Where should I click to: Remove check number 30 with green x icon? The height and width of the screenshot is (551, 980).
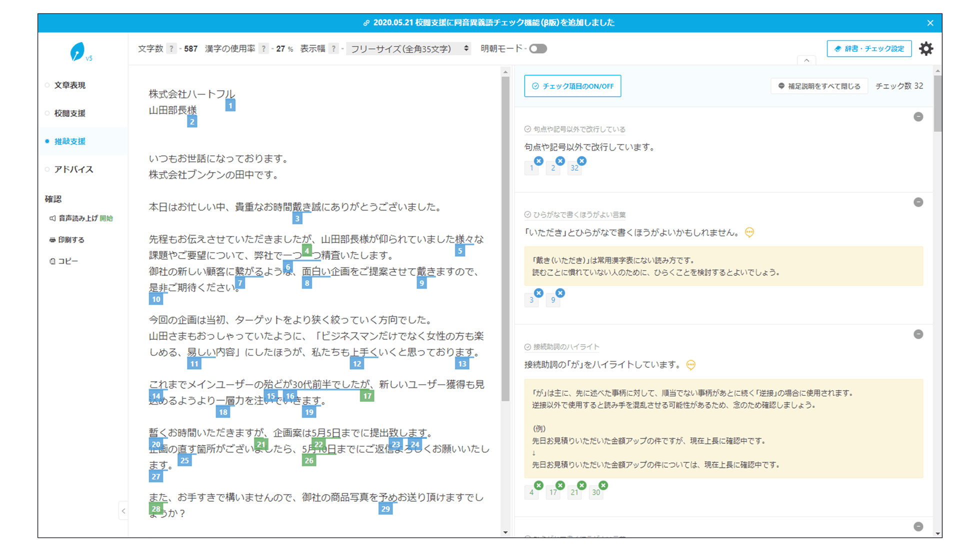point(603,485)
